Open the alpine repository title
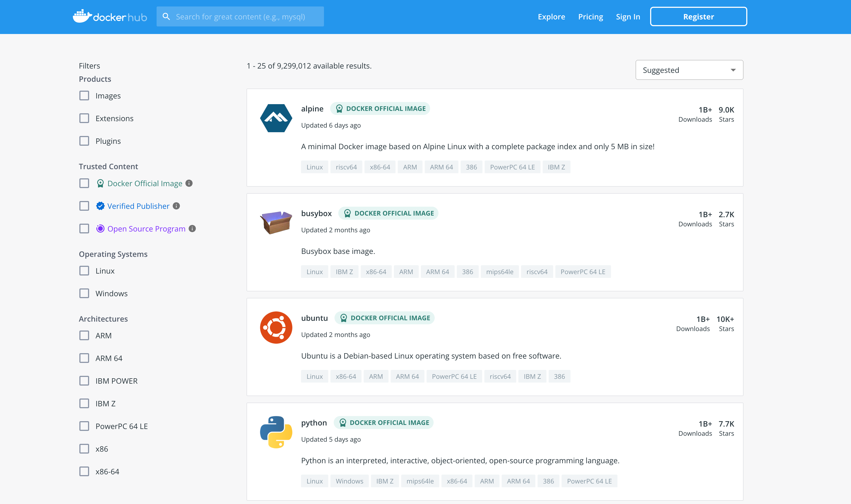The image size is (851, 504). [312, 109]
